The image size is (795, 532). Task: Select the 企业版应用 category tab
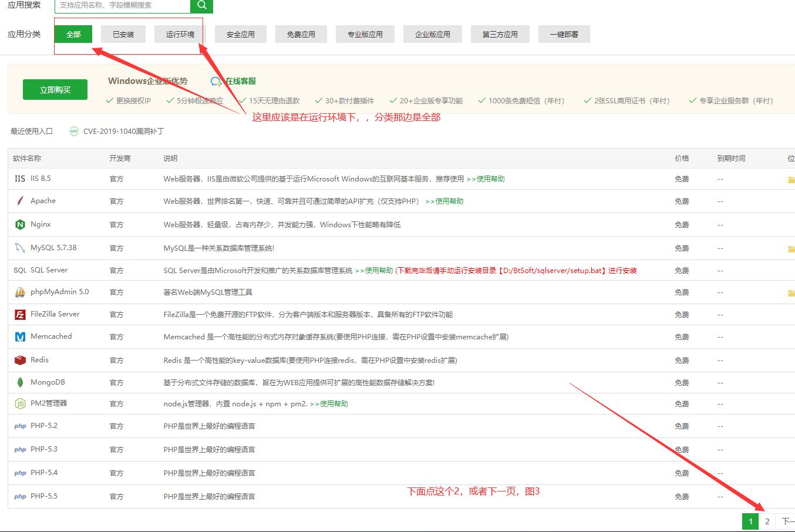point(433,34)
